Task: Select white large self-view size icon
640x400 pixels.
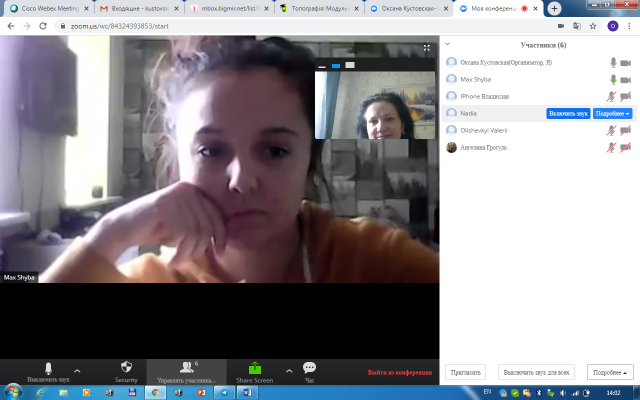Action: 350,65
